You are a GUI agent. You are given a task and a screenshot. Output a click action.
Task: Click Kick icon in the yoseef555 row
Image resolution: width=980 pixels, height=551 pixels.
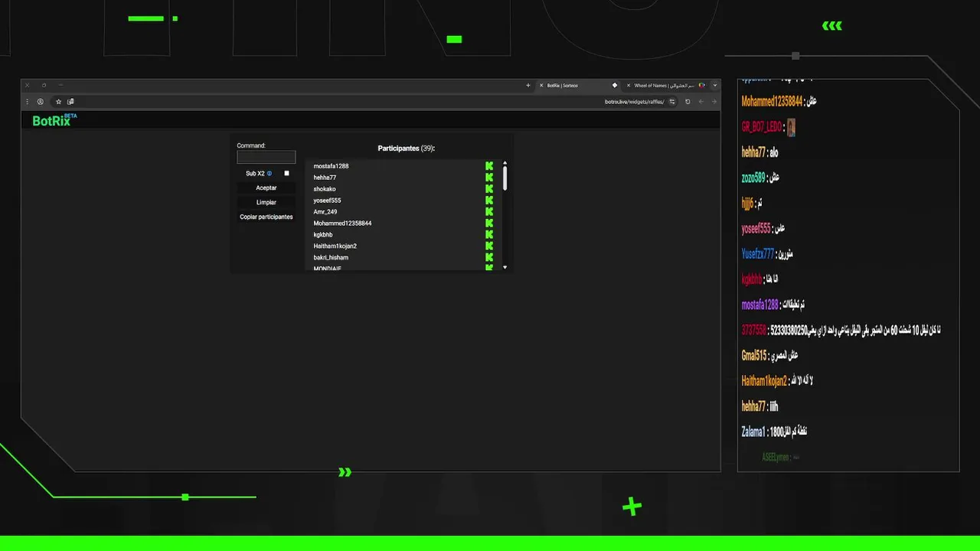(489, 201)
